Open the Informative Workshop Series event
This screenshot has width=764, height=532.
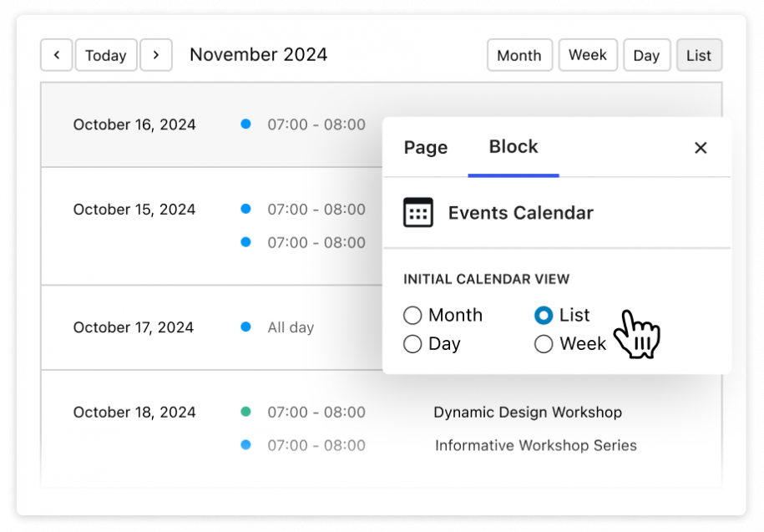tap(535, 445)
